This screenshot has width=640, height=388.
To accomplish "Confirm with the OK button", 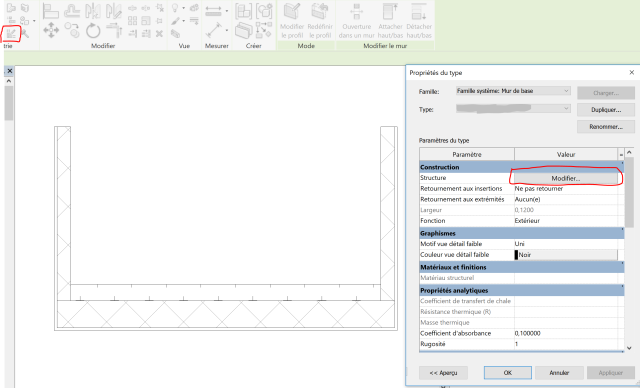I will pos(508,372).
